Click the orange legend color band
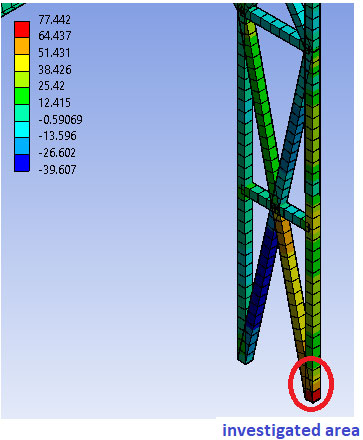The width and height of the screenshot is (363, 440). (x=22, y=46)
